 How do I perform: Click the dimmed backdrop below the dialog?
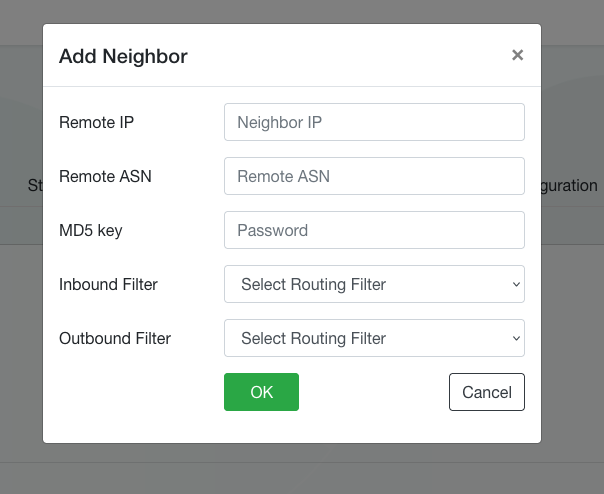pyautogui.click(x=300, y=468)
